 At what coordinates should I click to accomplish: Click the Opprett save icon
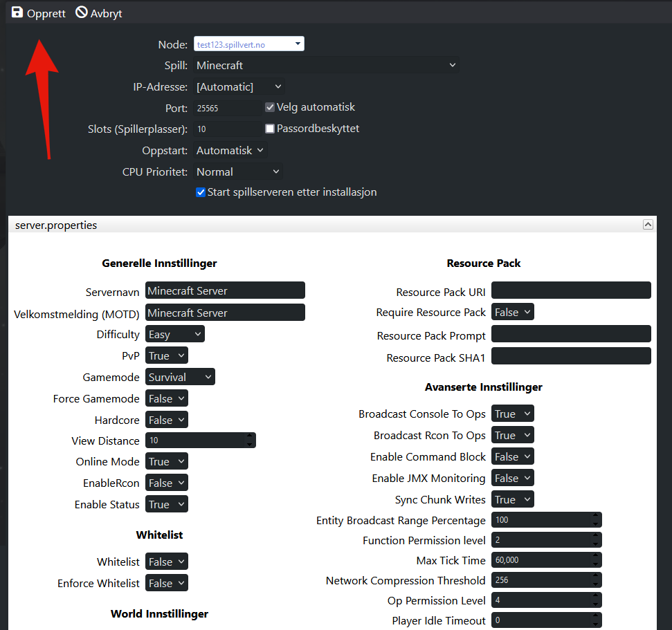tap(17, 12)
